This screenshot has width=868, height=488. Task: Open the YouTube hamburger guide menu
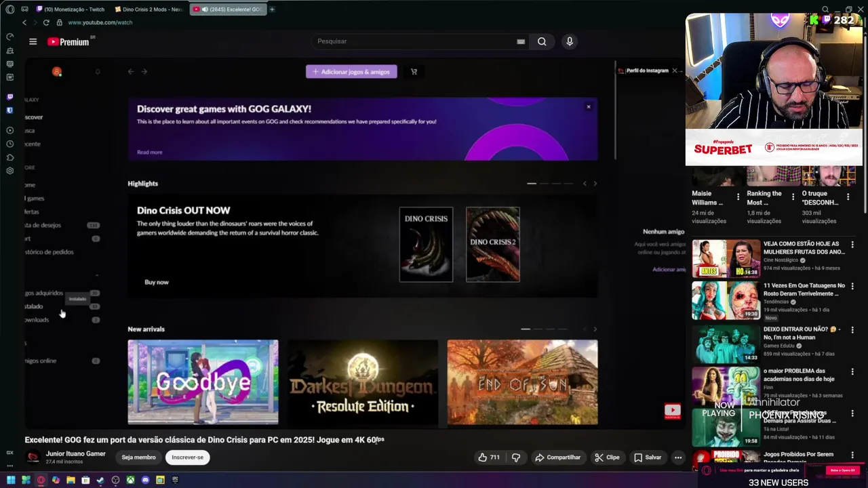point(33,41)
